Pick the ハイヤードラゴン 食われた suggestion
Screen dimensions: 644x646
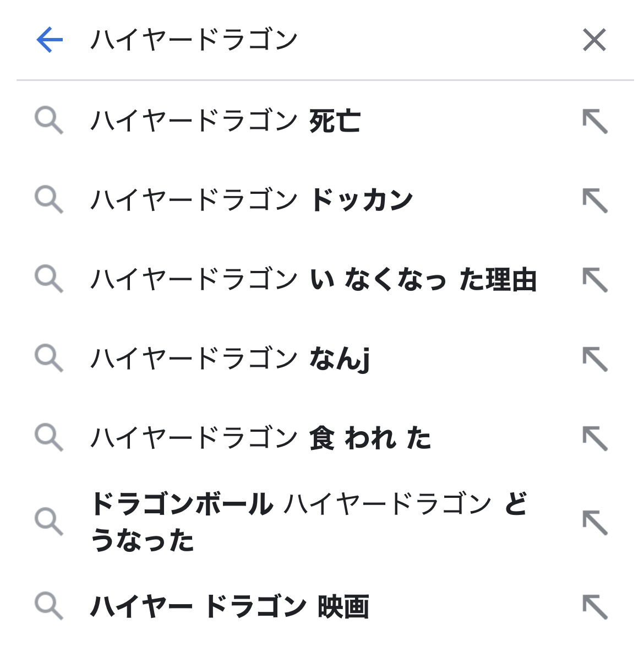coord(260,438)
